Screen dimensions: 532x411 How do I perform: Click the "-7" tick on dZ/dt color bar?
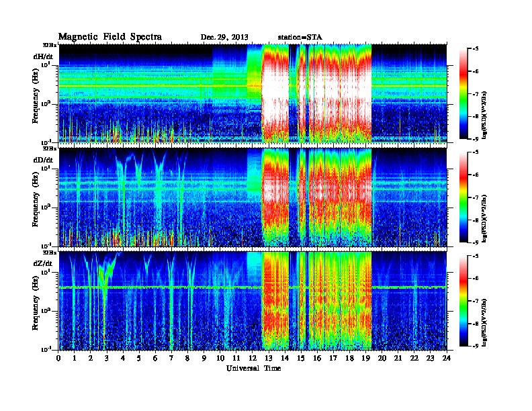476,301
